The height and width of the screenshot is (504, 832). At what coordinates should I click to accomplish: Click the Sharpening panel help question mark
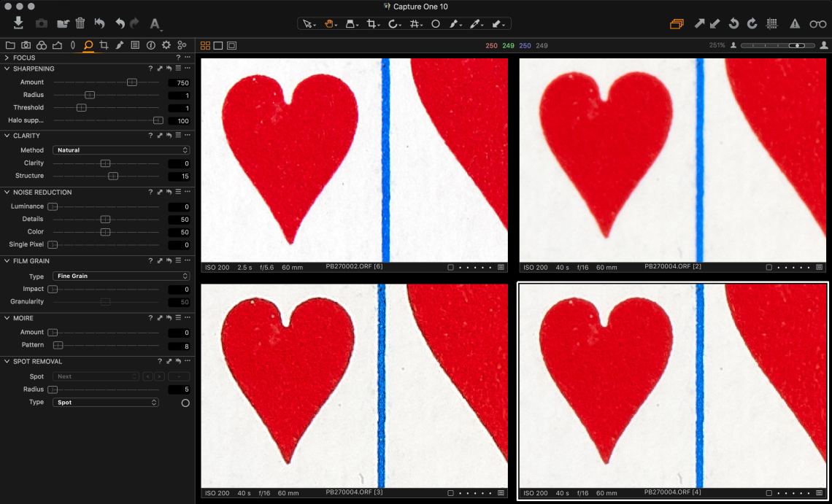tap(151, 69)
